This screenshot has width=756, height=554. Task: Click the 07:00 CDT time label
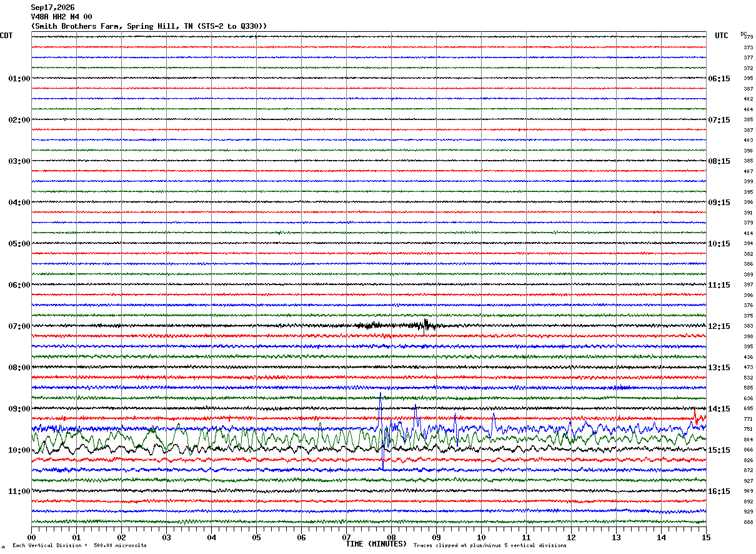point(19,326)
